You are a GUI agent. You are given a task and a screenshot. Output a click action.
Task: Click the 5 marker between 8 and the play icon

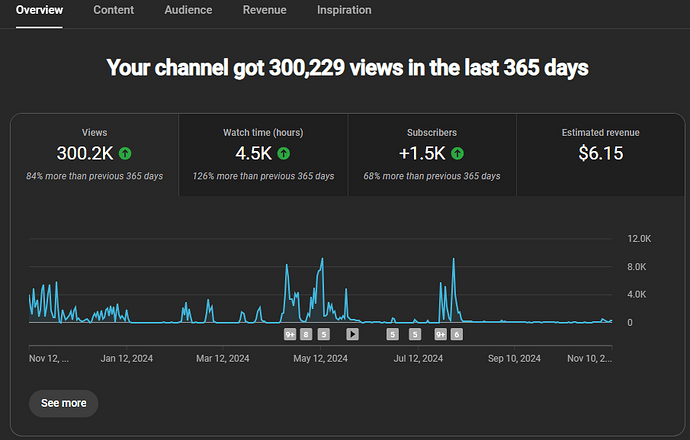click(323, 334)
